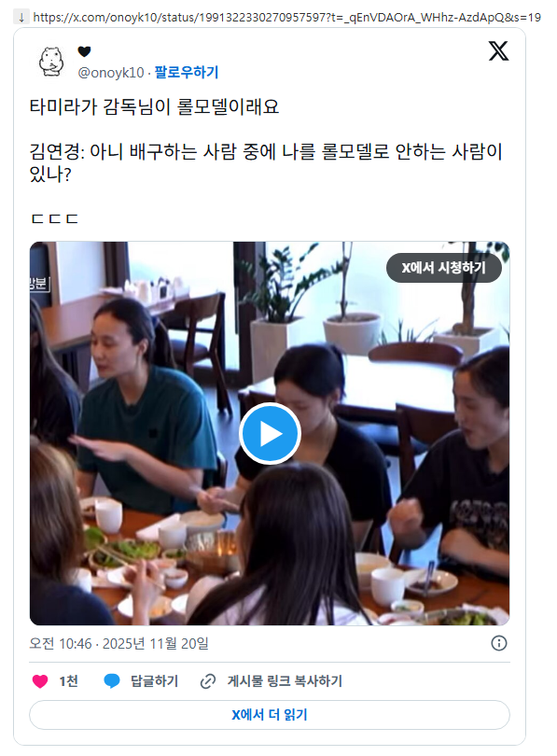Image resolution: width=557 pixels, height=756 pixels.
Task: Click the down arrow icon beside URL
Action: (x=21, y=18)
